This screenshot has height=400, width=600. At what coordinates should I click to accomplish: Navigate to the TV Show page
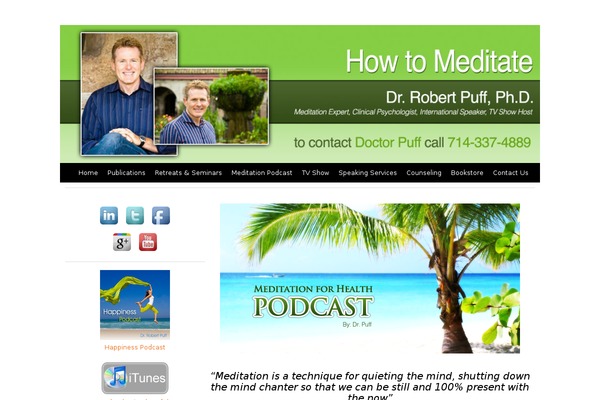315,173
